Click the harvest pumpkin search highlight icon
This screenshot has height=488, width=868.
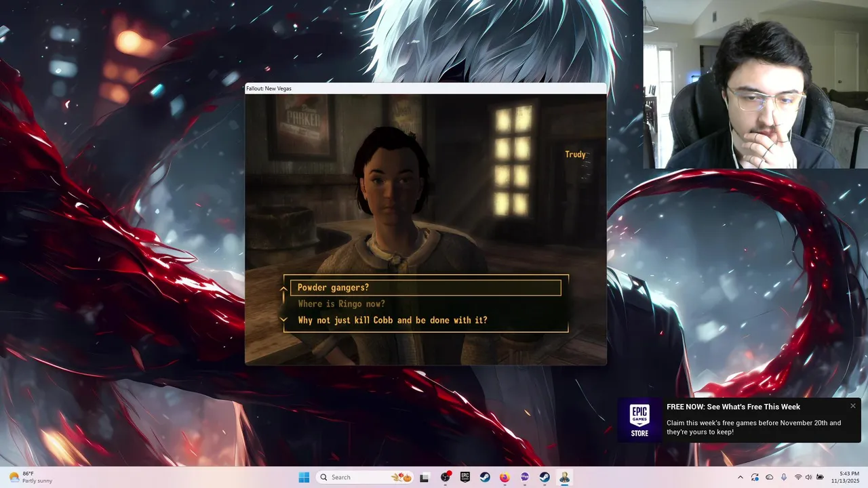coord(402,477)
